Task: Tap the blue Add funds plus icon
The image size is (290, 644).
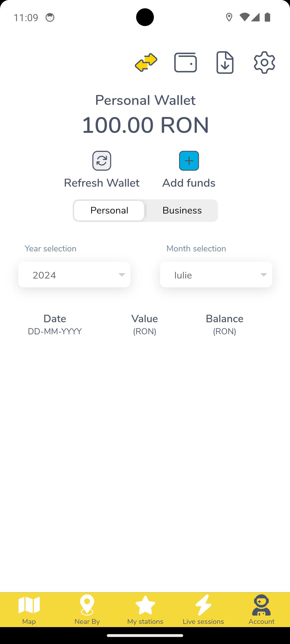Action: pyautogui.click(x=189, y=161)
